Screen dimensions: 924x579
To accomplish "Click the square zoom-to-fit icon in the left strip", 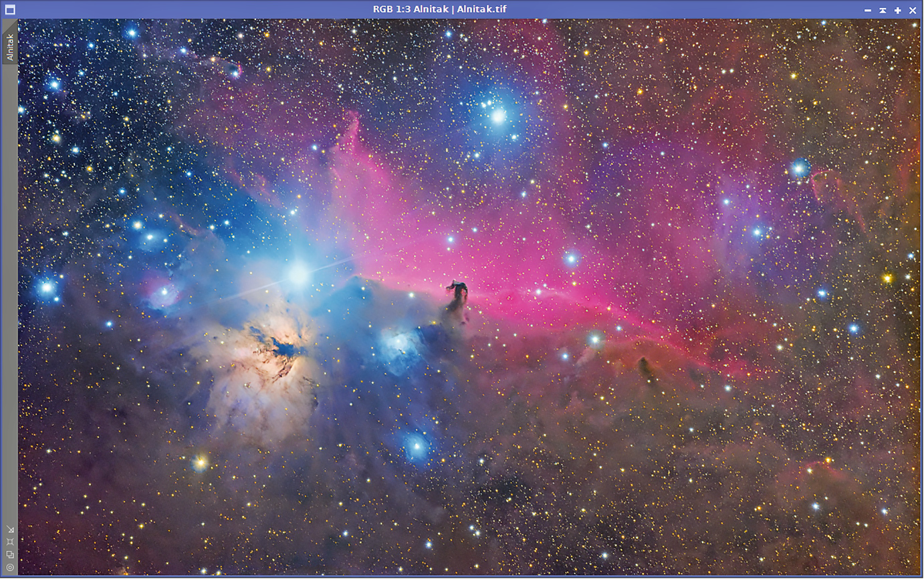I will [9, 542].
